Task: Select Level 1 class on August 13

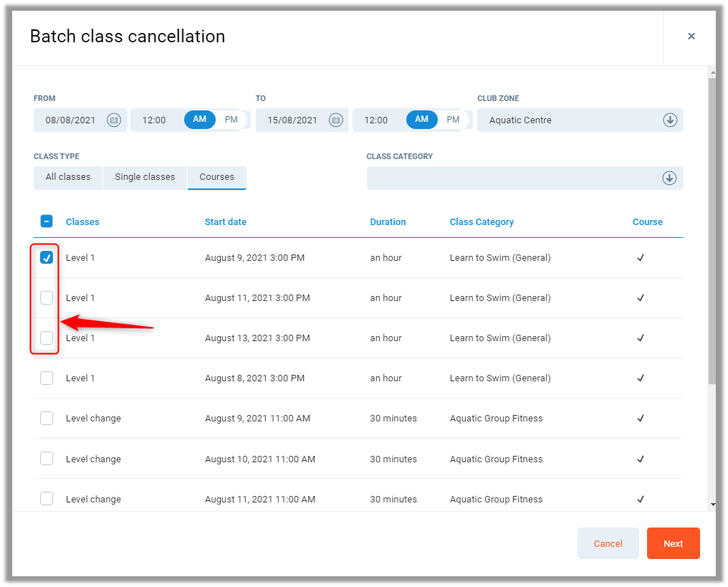Action: tap(47, 338)
